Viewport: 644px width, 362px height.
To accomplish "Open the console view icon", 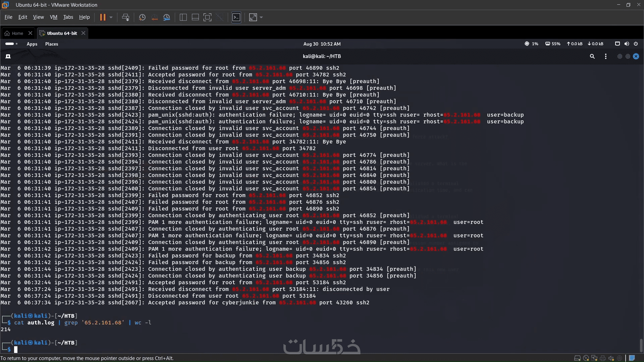I will (236, 17).
